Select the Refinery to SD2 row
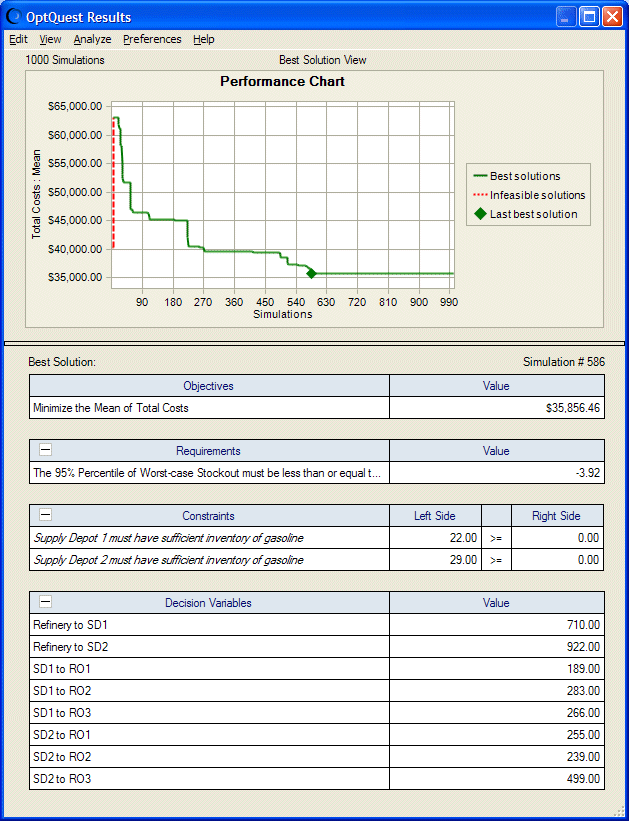Image resolution: width=629 pixels, height=821 pixels. [316, 647]
